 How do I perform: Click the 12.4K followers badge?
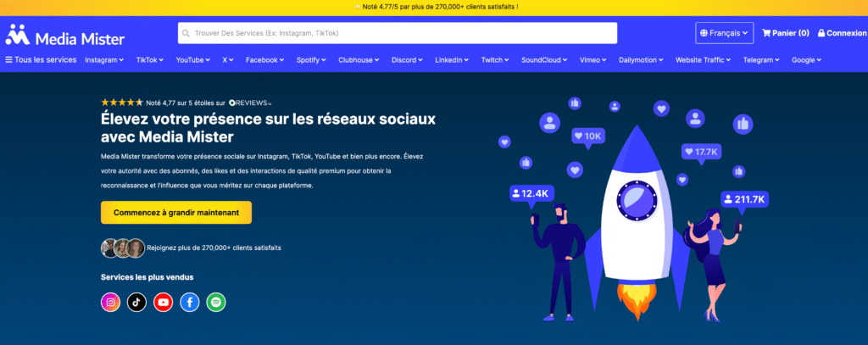(531, 194)
